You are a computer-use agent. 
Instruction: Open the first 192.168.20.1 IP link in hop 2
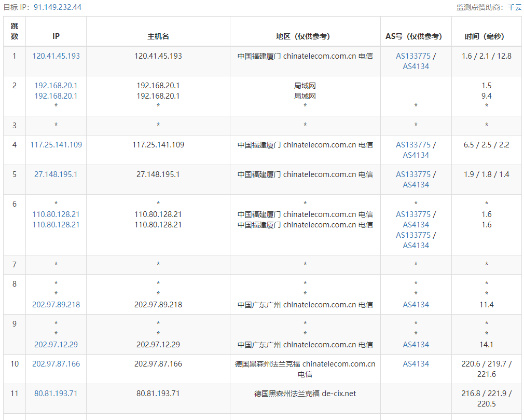[56, 86]
